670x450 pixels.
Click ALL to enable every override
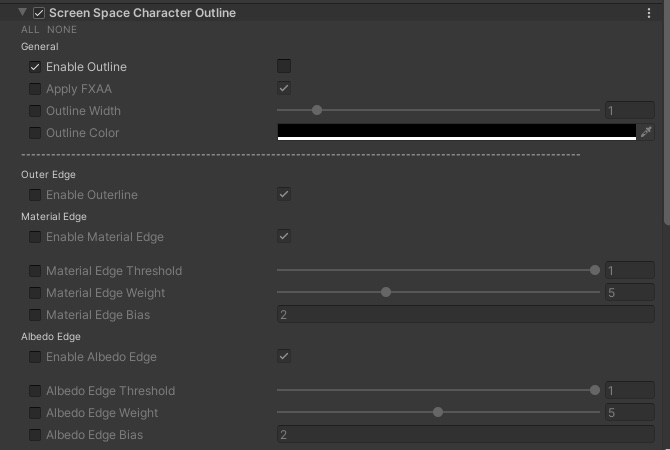(30, 30)
